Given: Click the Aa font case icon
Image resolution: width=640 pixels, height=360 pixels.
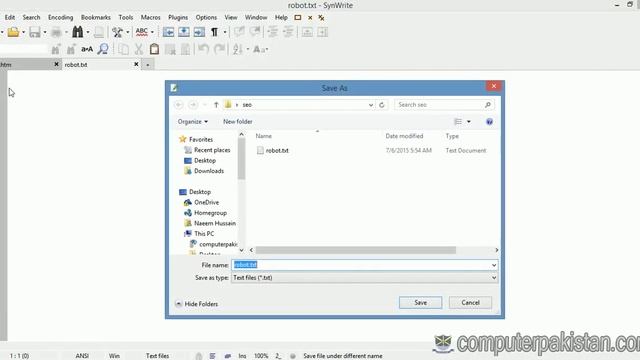Looking at the screenshot, I should pyautogui.click(x=259, y=49).
